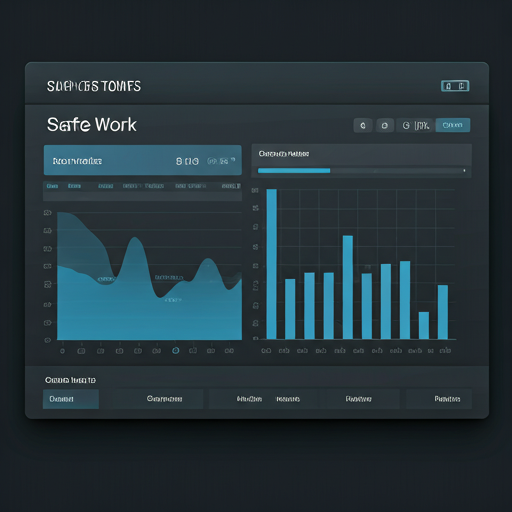Click the second gray square icon button in toolbar
The image size is (512, 512).
point(385,125)
